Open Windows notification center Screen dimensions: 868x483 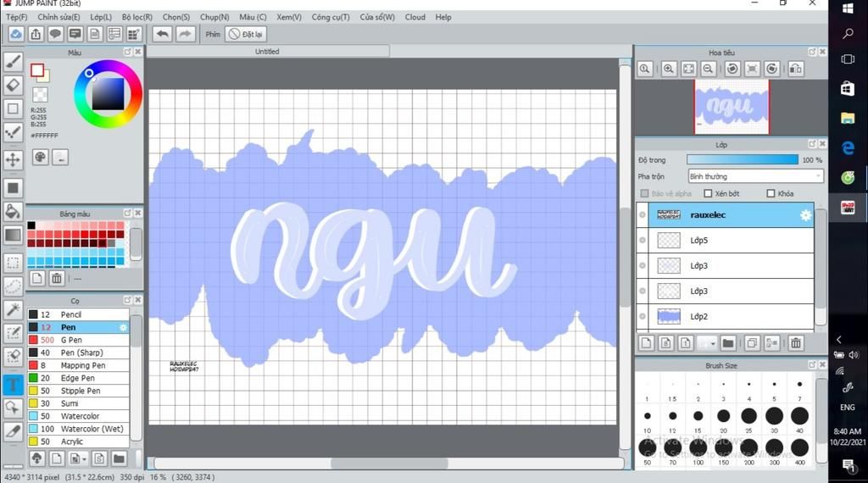(x=848, y=466)
